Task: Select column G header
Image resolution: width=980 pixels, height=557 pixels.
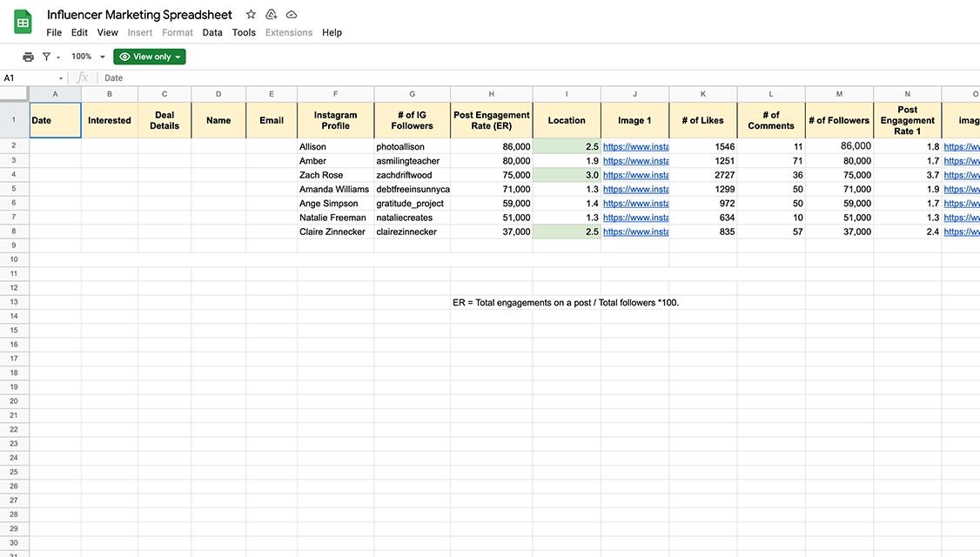Action: [411, 92]
